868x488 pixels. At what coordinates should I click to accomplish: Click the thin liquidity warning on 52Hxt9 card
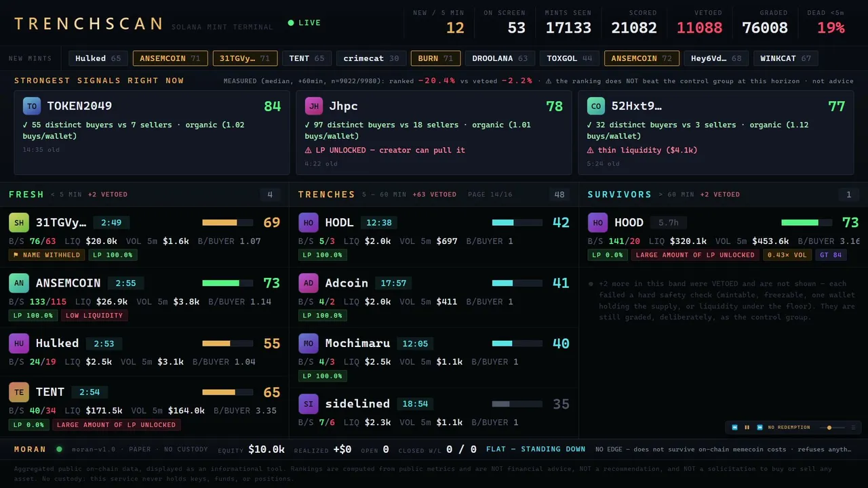pyautogui.click(x=642, y=150)
